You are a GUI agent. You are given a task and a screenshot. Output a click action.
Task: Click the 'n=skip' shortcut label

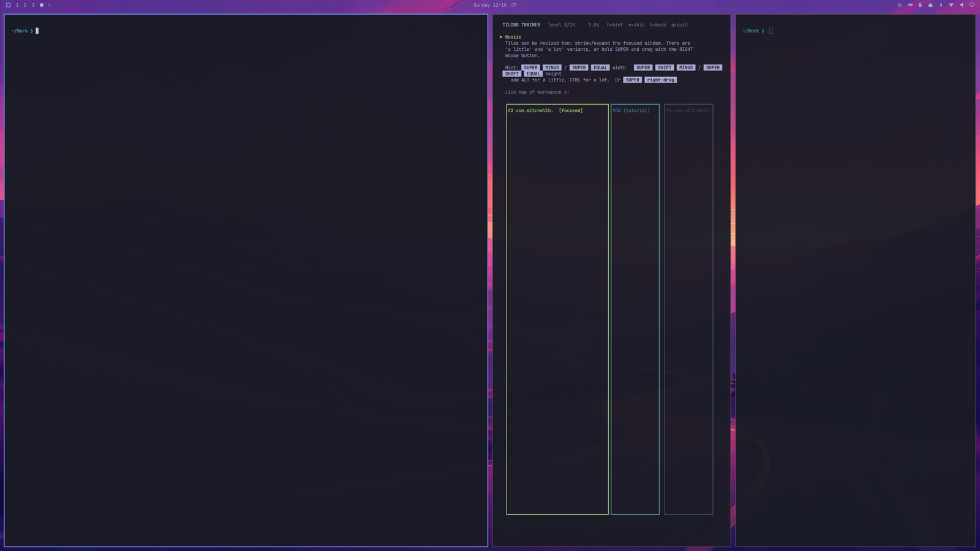tap(636, 25)
